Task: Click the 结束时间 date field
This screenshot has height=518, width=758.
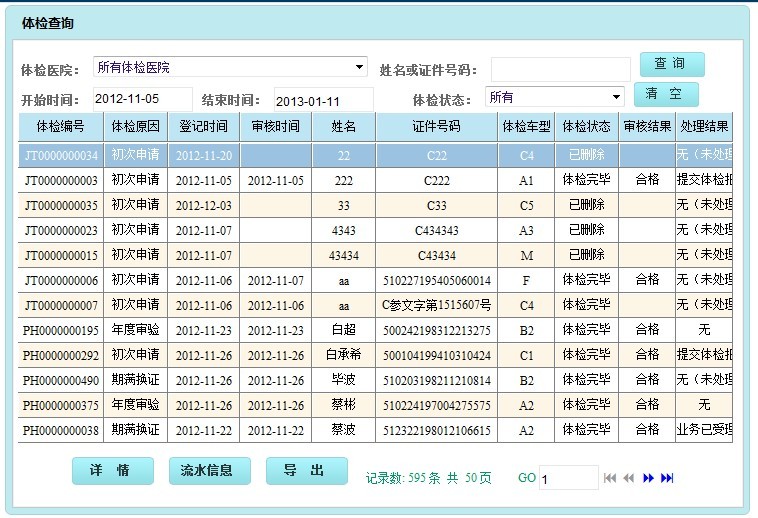Action: [323, 99]
